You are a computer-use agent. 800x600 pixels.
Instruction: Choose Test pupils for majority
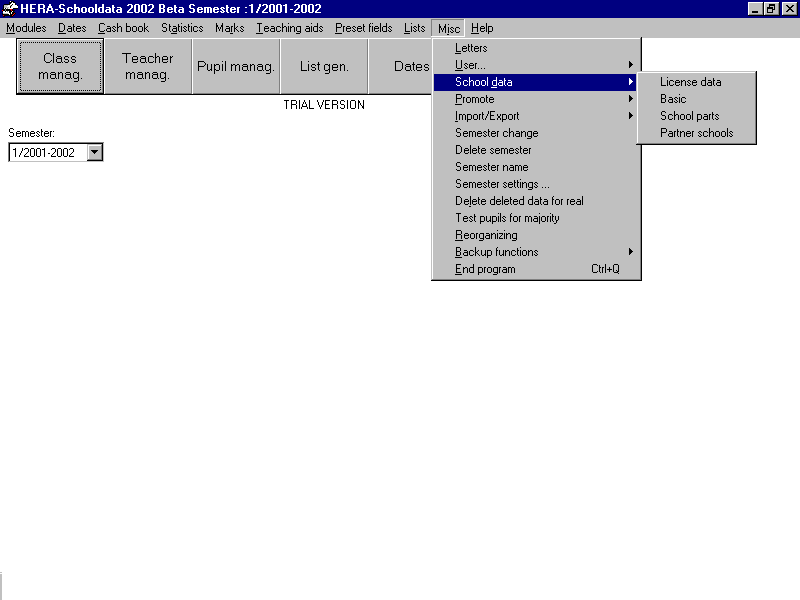coord(535,218)
